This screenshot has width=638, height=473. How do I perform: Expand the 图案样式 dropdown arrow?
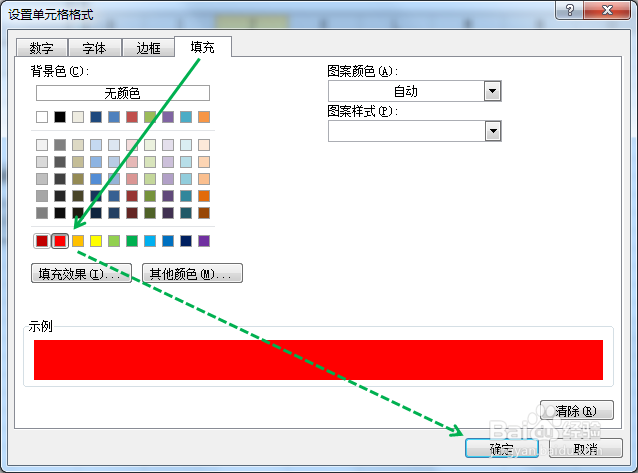493,131
